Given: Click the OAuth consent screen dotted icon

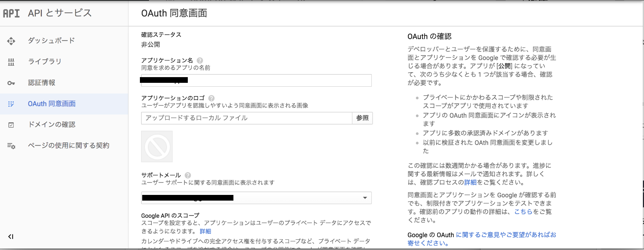Looking at the screenshot, I should point(11,104).
